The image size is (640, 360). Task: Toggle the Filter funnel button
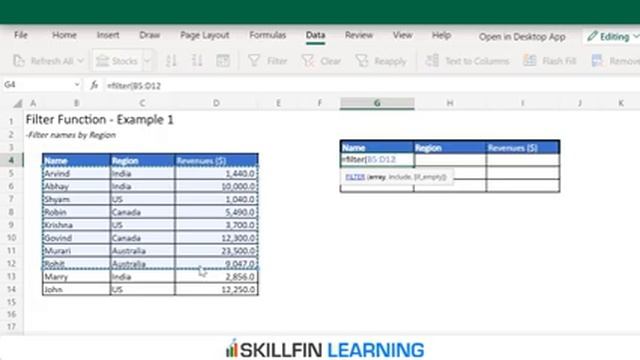(268, 61)
